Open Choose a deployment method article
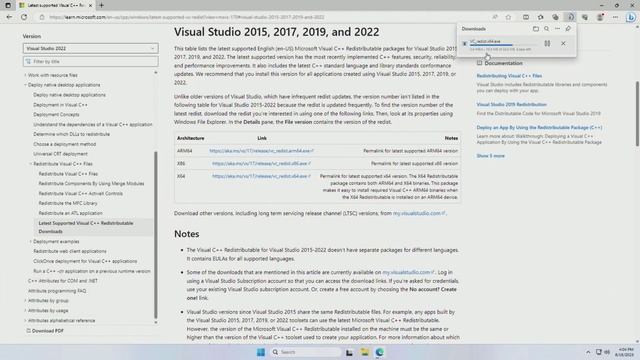Viewport: 640px width, 360px height. [64, 144]
